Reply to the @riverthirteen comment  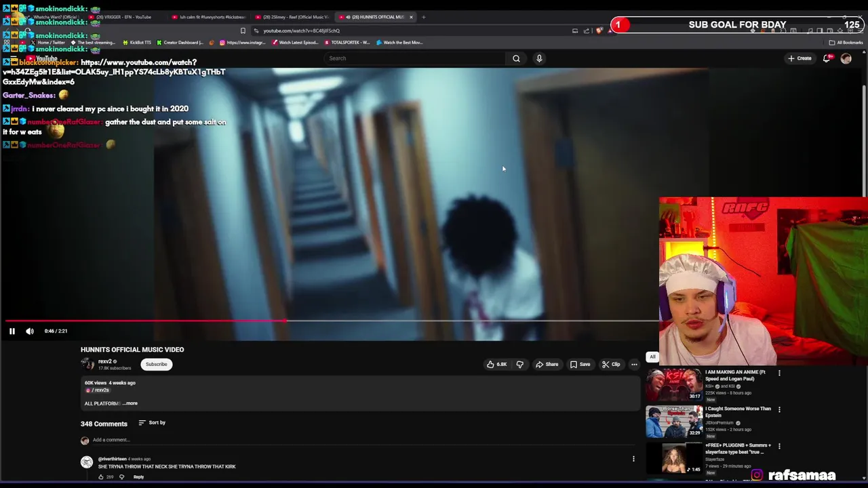tap(138, 476)
